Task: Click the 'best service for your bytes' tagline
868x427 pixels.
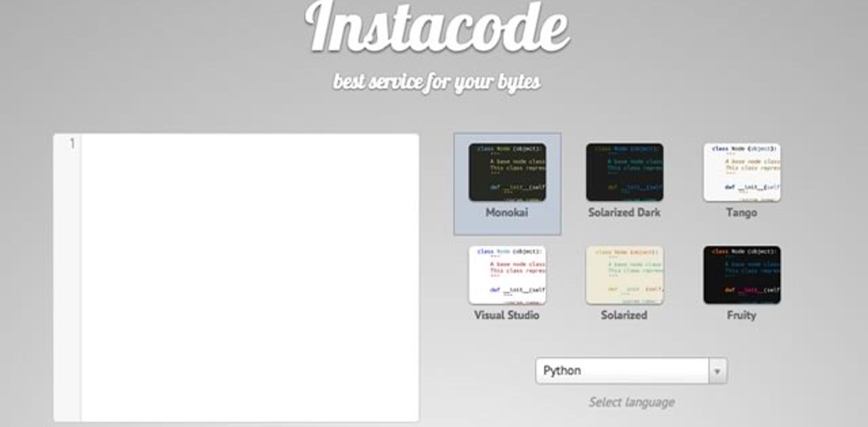Action: tap(437, 81)
